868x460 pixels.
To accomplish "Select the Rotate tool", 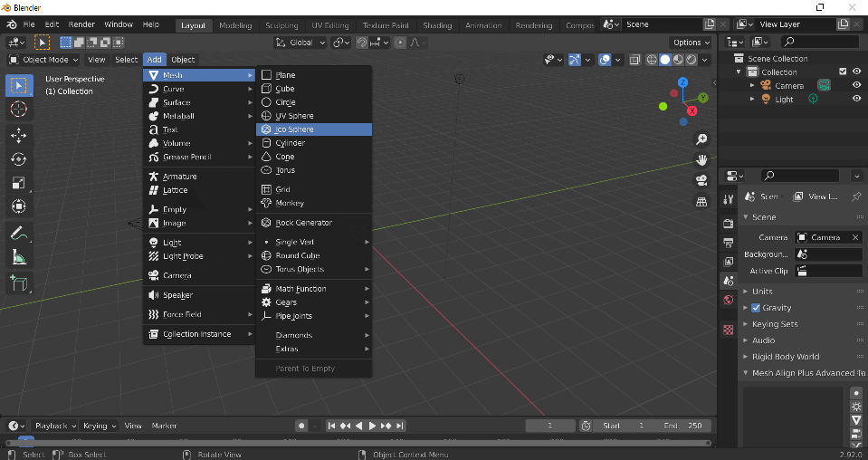I will click(x=19, y=159).
